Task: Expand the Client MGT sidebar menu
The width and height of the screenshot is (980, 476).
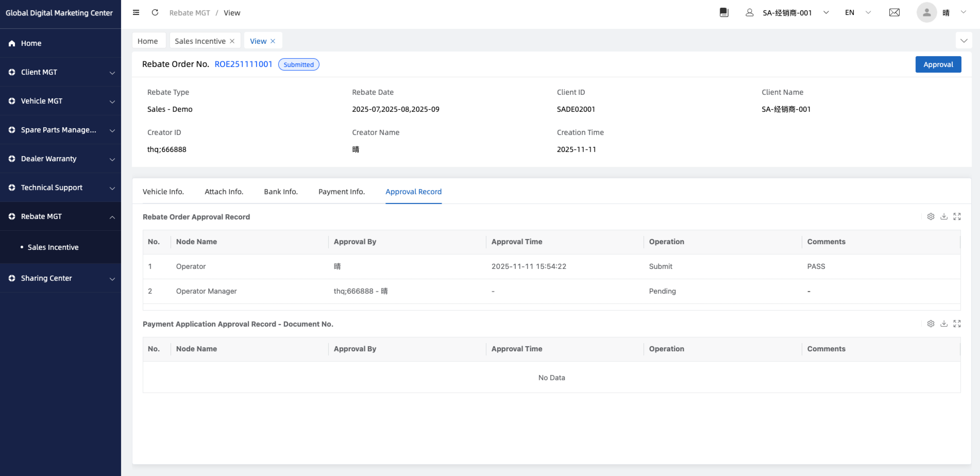Action: 61,72
